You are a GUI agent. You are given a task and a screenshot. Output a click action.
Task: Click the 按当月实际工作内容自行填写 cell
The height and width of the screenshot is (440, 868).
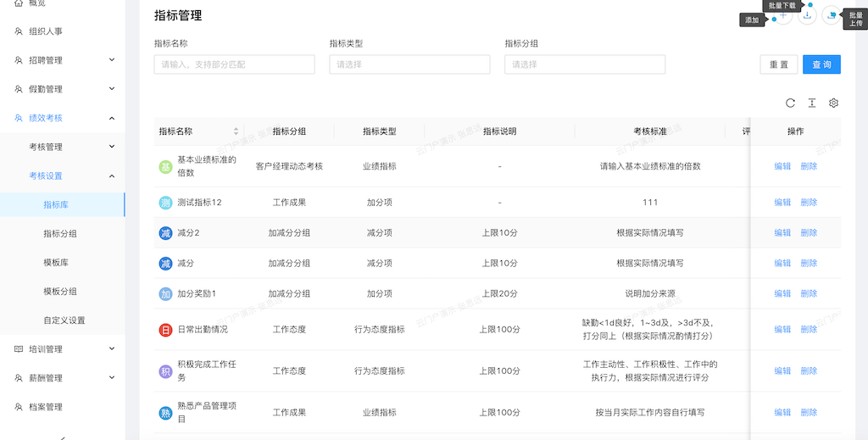point(650,413)
